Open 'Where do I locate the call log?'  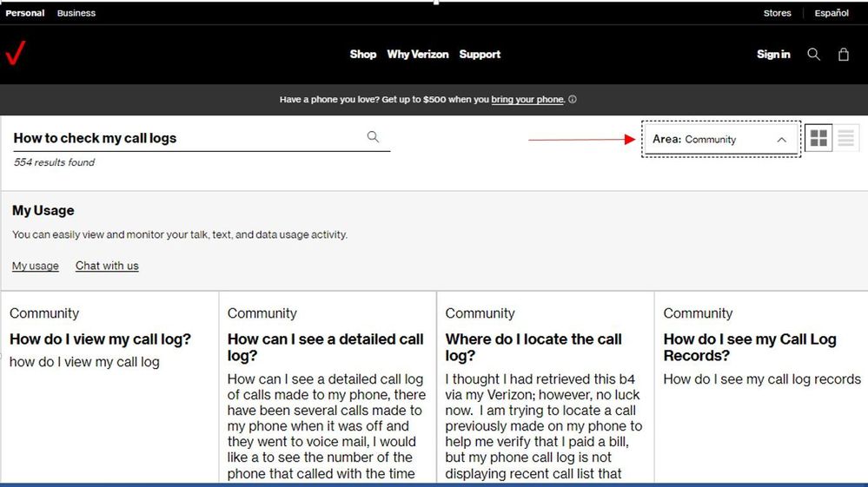[533, 347]
